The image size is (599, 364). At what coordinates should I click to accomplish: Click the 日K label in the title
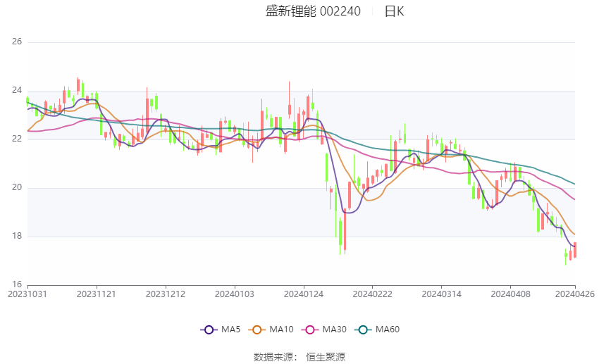pyautogui.click(x=394, y=11)
